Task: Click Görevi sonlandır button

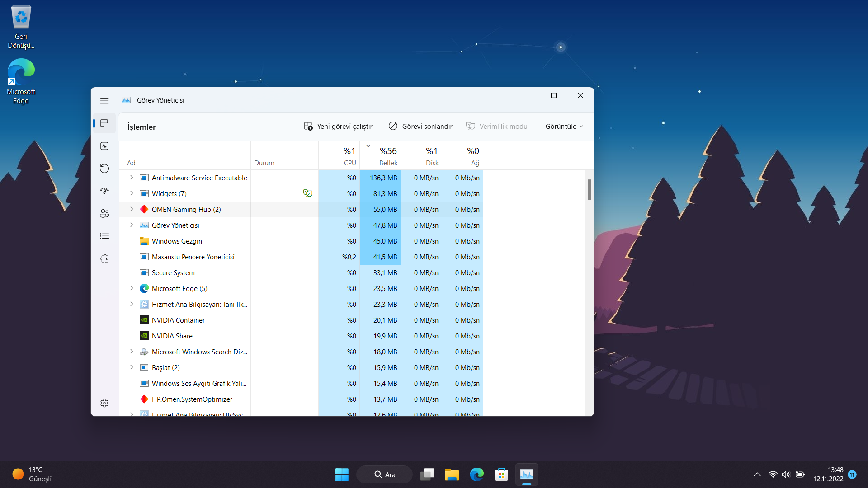Action: coord(420,127)
